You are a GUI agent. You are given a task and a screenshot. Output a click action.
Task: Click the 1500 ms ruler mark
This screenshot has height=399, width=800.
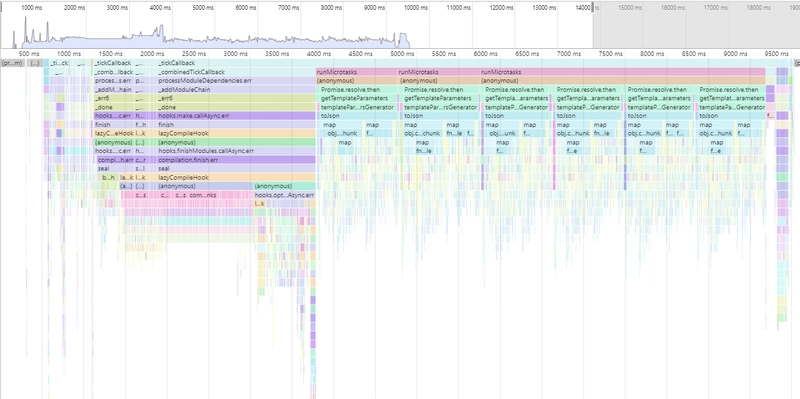click(x=110, y=54)
